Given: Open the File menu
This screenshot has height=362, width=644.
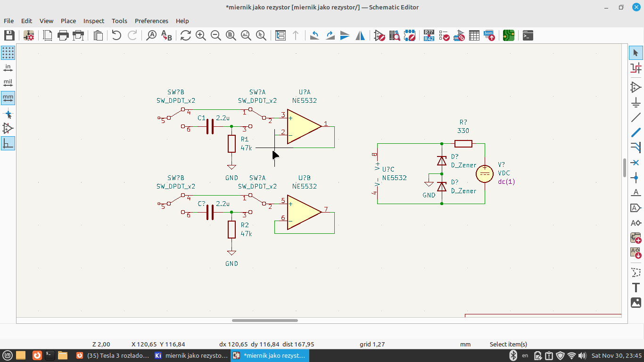Looking at the screenshot, I should [x=8, y=21].
